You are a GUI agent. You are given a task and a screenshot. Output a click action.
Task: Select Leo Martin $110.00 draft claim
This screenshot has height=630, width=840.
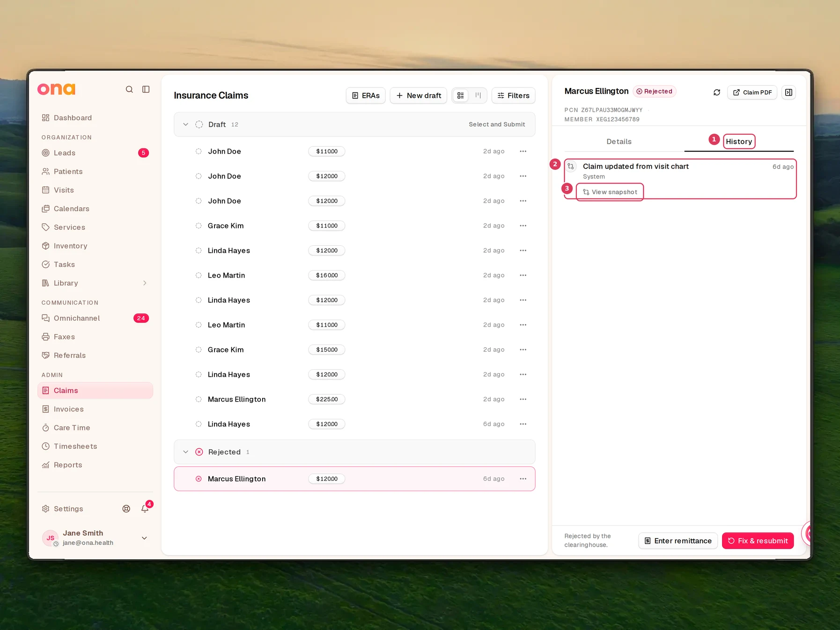click(x=354, y=325)
